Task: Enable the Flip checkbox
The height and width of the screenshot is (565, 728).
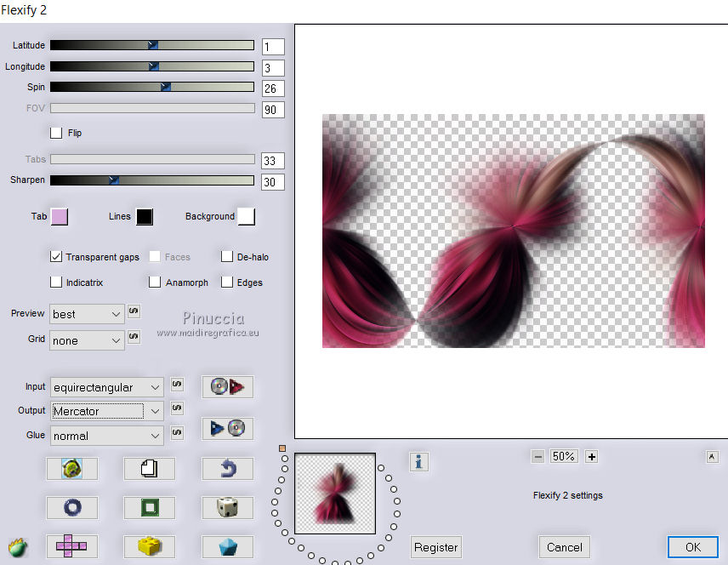Action: [x=56, y=133]
